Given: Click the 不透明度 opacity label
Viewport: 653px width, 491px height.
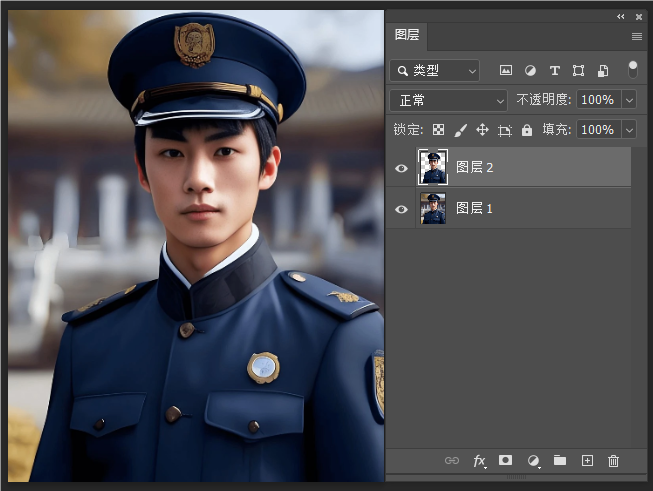Looking at the screenshot, I should [544, 100].
